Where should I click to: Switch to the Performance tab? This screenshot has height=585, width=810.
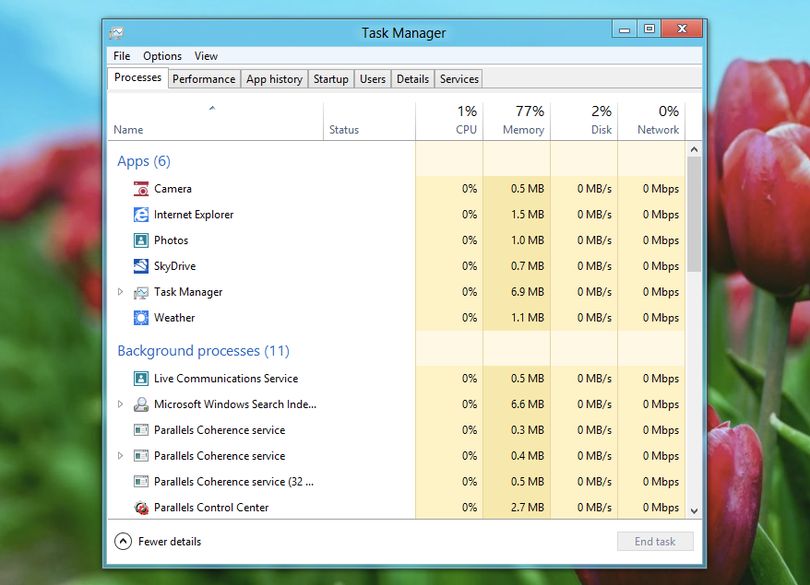(204, 79)
